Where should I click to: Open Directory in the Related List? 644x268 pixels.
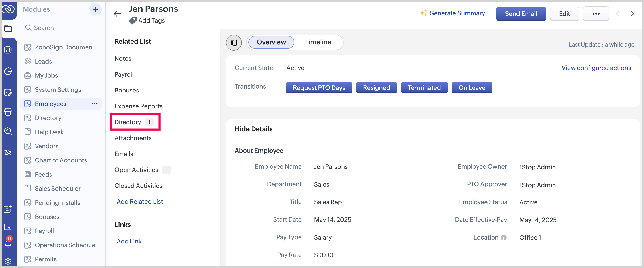point(128,122)
